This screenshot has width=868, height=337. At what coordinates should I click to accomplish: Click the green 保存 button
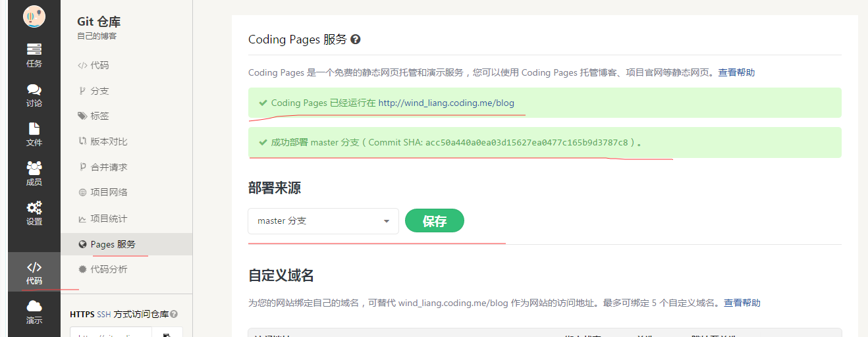[x=434, y=221]
